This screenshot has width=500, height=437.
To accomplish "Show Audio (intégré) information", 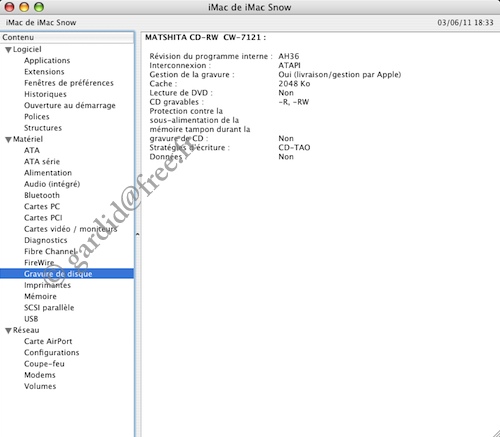I will click(x=52, y=184).
